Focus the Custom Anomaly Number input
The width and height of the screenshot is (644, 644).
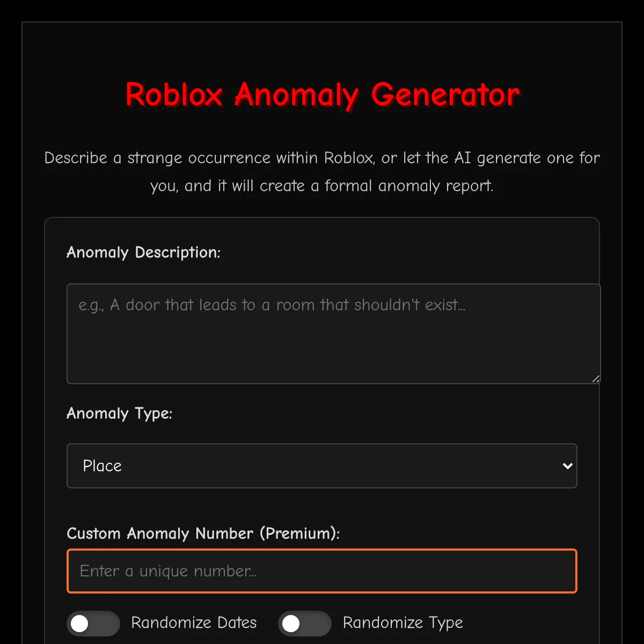coord(322,571)
